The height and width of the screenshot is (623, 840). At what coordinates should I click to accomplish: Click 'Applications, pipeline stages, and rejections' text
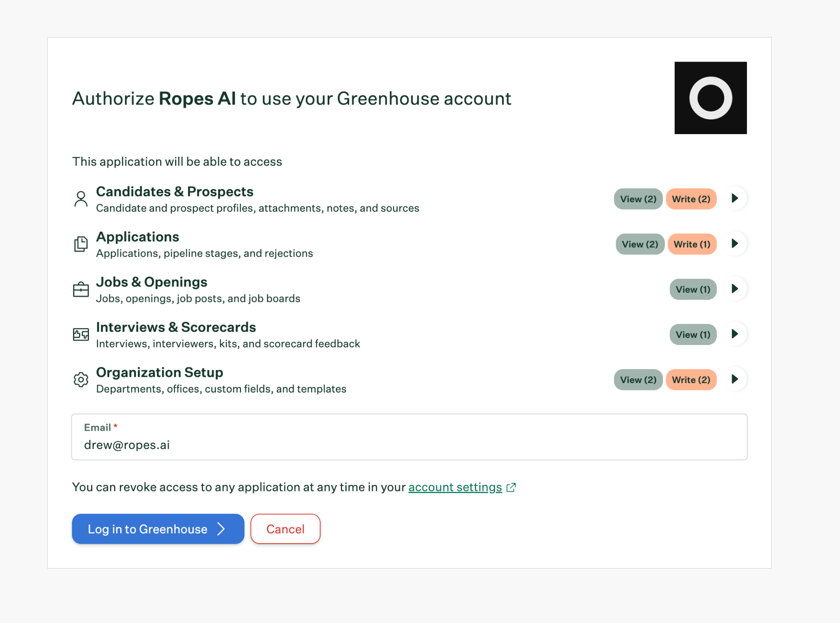click(204, 253)
